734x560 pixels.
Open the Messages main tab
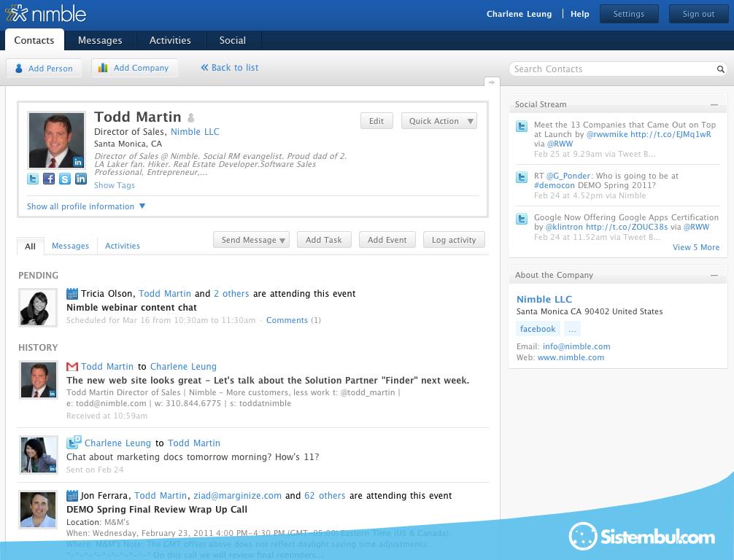pos(100,40)
